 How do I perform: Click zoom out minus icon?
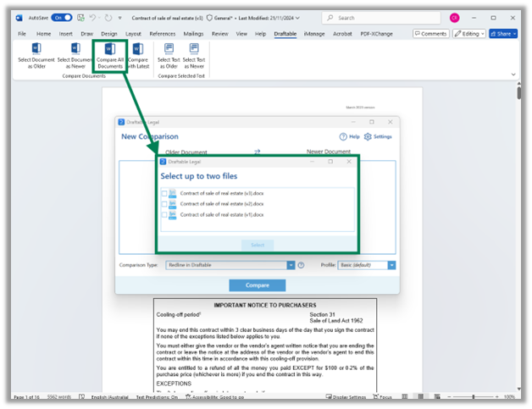[449, 396]
